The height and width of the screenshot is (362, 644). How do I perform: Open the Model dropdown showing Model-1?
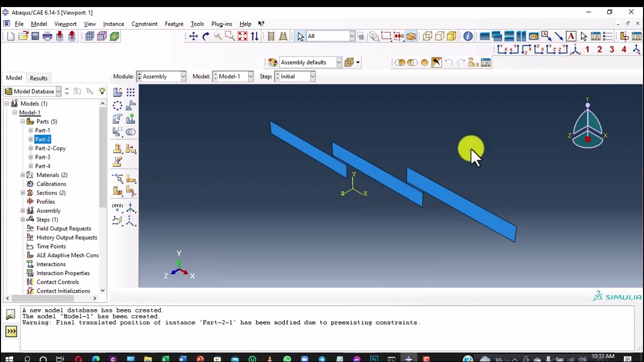[x=233, y=76]
